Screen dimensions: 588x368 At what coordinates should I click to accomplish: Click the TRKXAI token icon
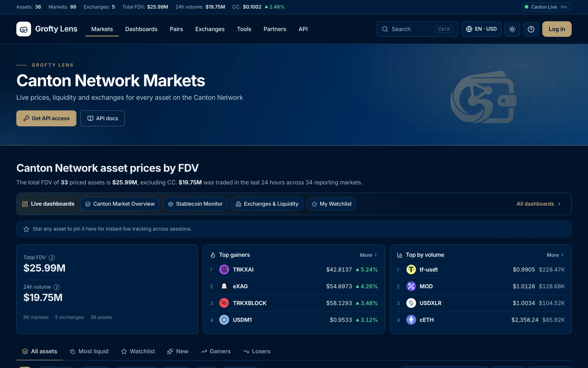(x=224, y=269)
